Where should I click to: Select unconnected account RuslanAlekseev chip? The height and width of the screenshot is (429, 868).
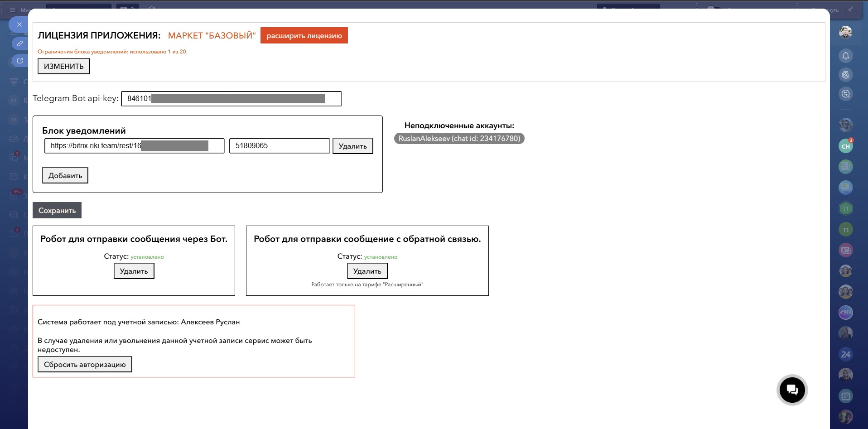tap(459, 139)
